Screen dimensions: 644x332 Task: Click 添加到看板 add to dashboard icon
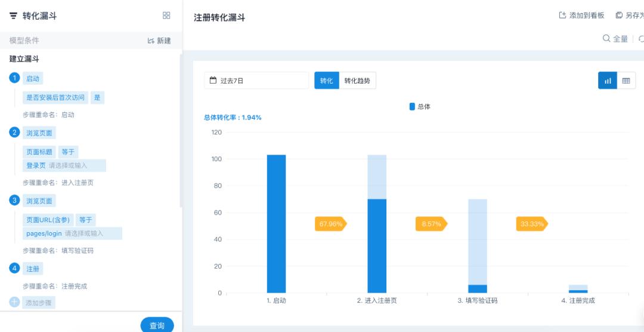coord(562,16)
